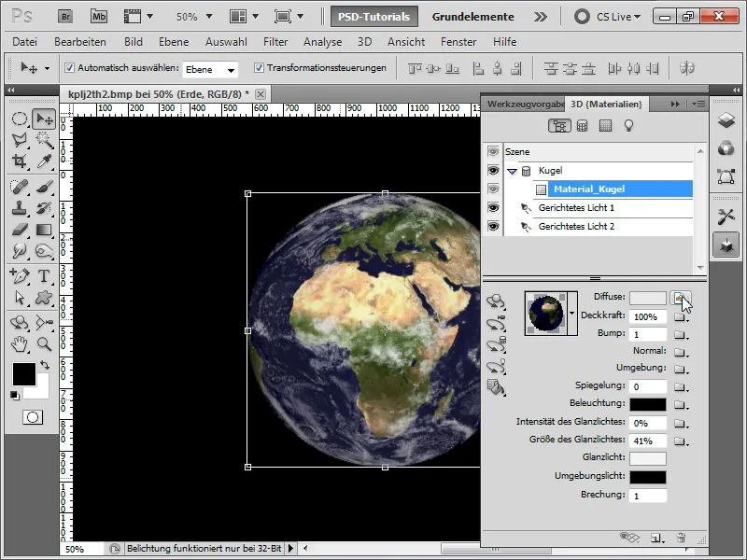Toggle Automatisch auswählen checkbox
Viewport: 747px width, 560px height.
tap(69, 67)
